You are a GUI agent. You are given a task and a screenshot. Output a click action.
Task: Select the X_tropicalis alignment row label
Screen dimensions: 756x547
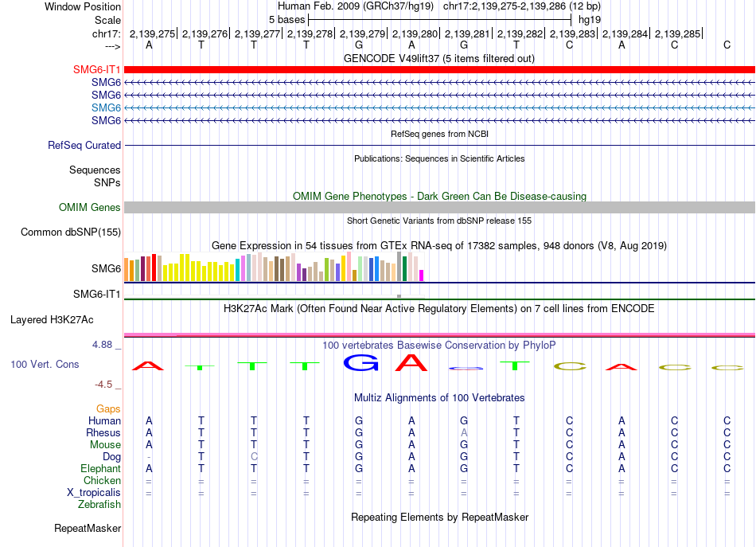click(x=94, y=493)
